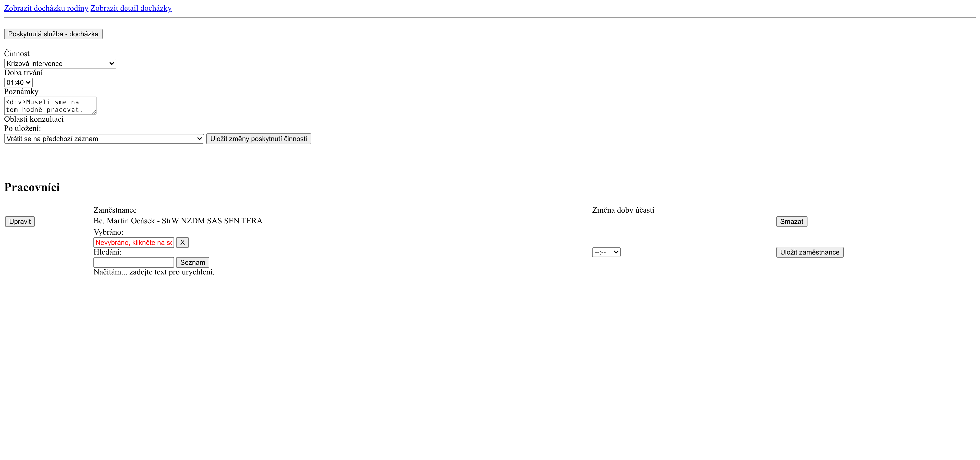
Task: Click the Změna doby účasti column header
Action: 623,210
